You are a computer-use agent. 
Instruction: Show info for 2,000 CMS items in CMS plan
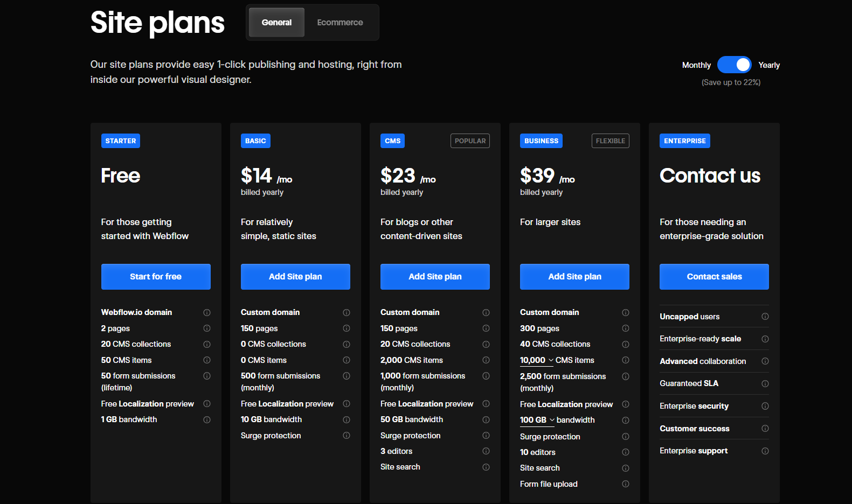pos(486,360)
